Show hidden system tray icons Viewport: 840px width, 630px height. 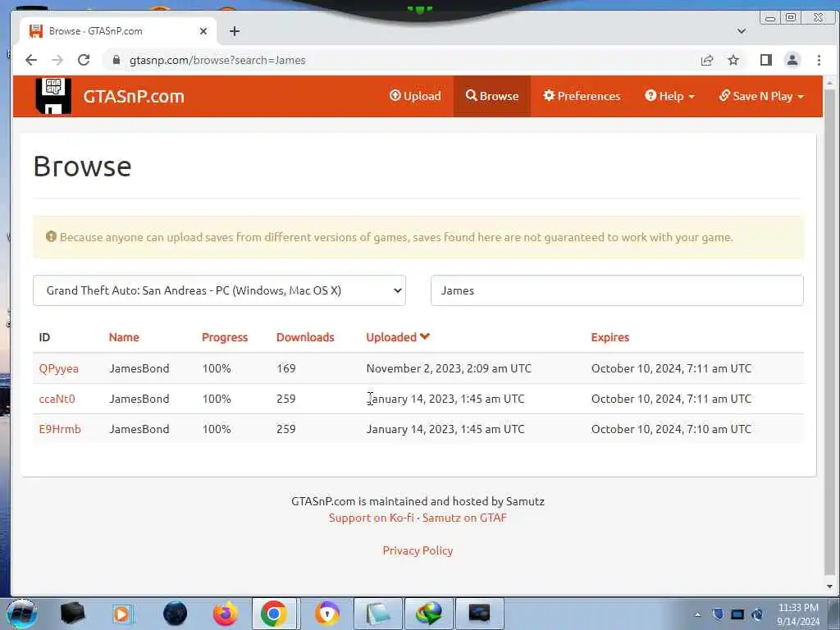697,614
